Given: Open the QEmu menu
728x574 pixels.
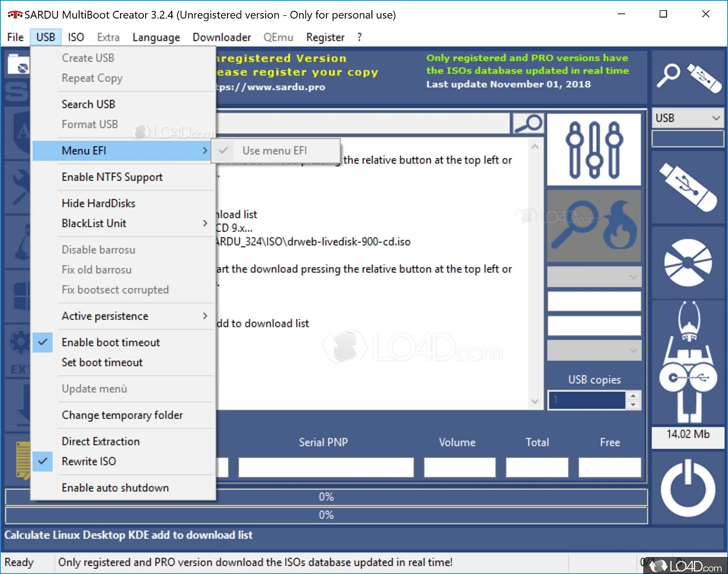Looking at the screenshot, I should point(278,38).
